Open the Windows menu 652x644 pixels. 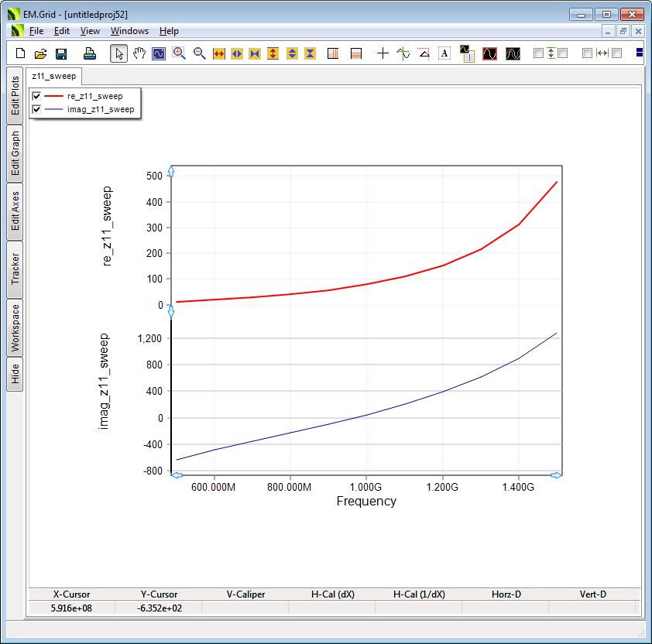(129, 31)
